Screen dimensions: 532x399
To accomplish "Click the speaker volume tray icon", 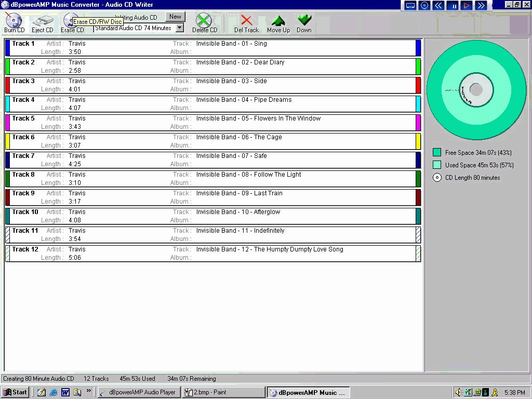I will [x=458, y=393].
